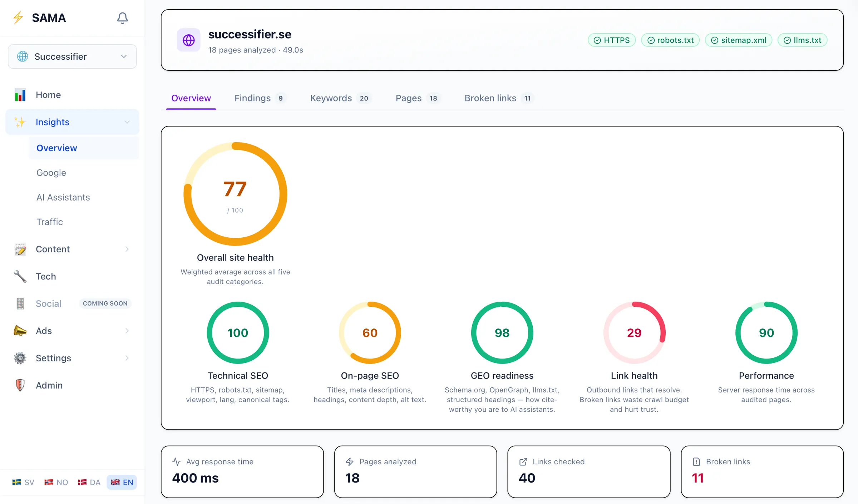Click the globe icon in site selector
The image size is (858, 504).
pyautogui.click(x=23, y=56)
